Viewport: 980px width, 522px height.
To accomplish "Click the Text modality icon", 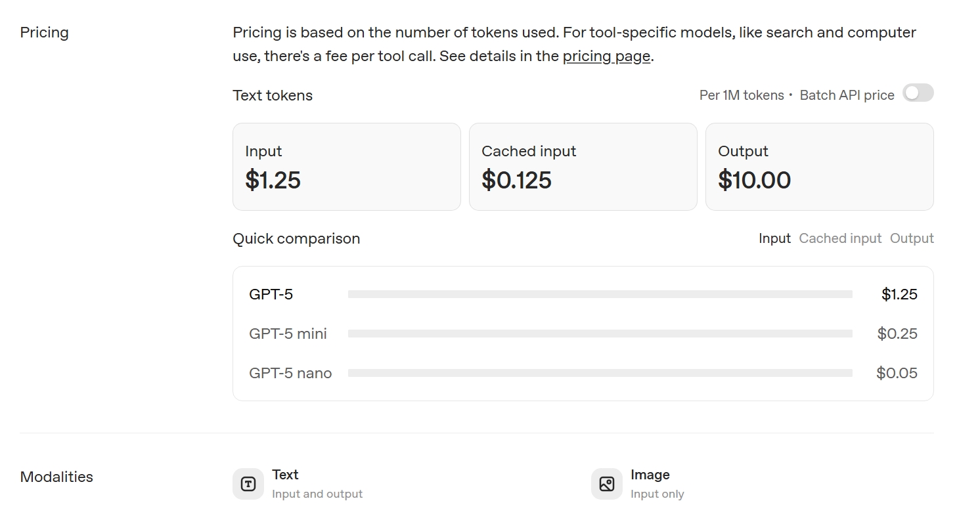I will pyautogui.click(x=248, y=484).
